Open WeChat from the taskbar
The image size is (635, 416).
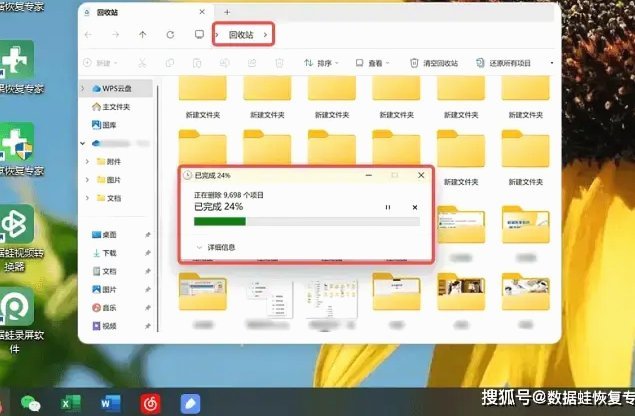coord(31,403)
